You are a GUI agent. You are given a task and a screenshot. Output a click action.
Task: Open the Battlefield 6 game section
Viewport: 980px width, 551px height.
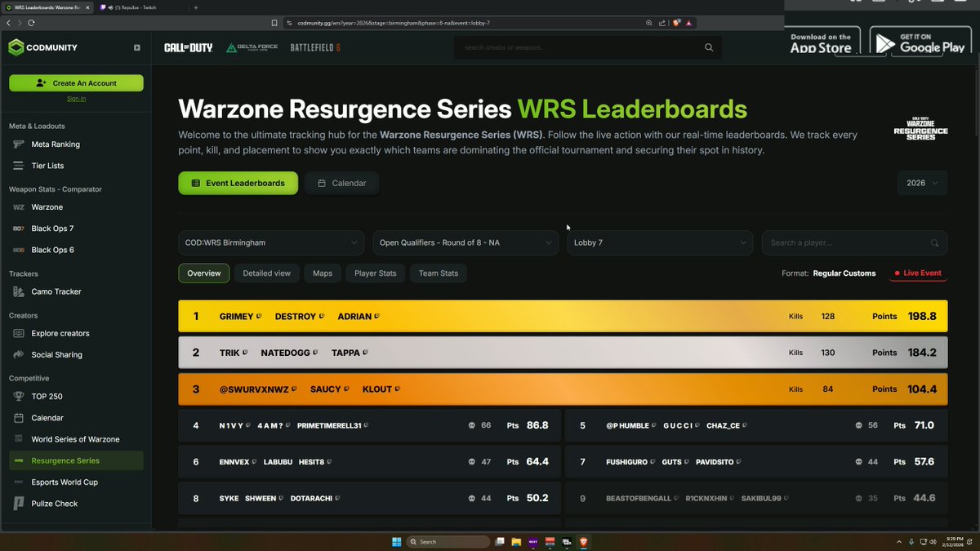click(x=315, y=47)
